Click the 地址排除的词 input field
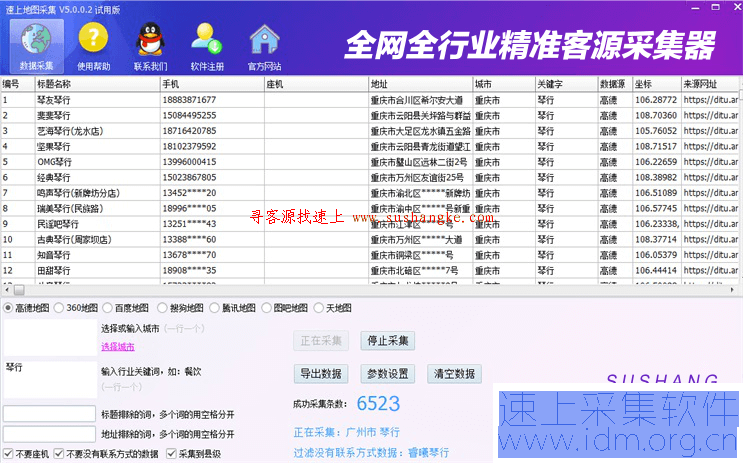The width and height of the screenshot is (743, 463). coord(49,434)
